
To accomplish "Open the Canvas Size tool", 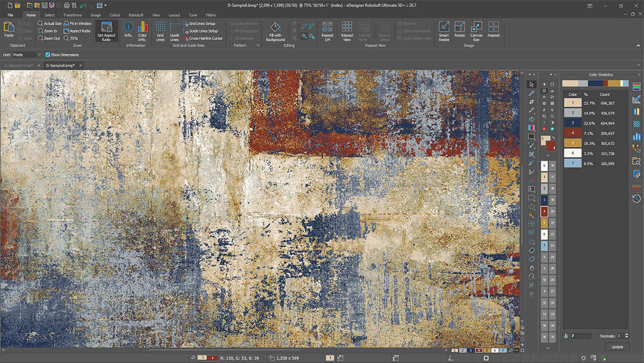I will click(476, 31).
